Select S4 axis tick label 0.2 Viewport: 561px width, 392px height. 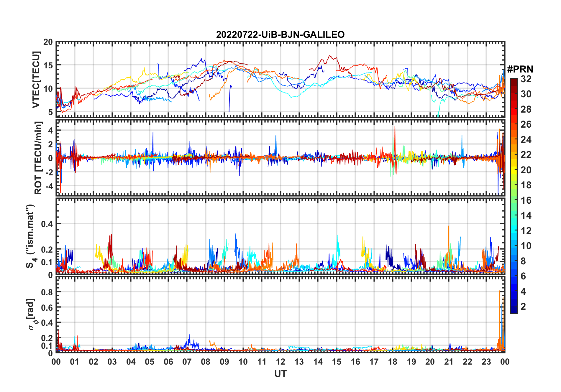pyautogui.click(x=47, y=250)
